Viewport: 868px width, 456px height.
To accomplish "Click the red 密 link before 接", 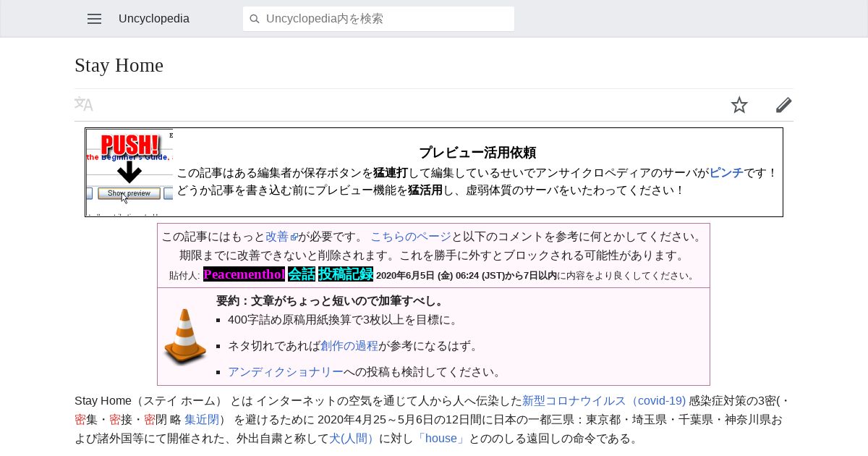I will click(x=115, y=419).
